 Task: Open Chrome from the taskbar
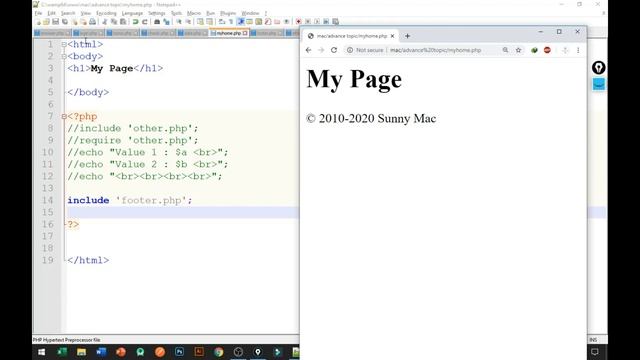point(219,352)
